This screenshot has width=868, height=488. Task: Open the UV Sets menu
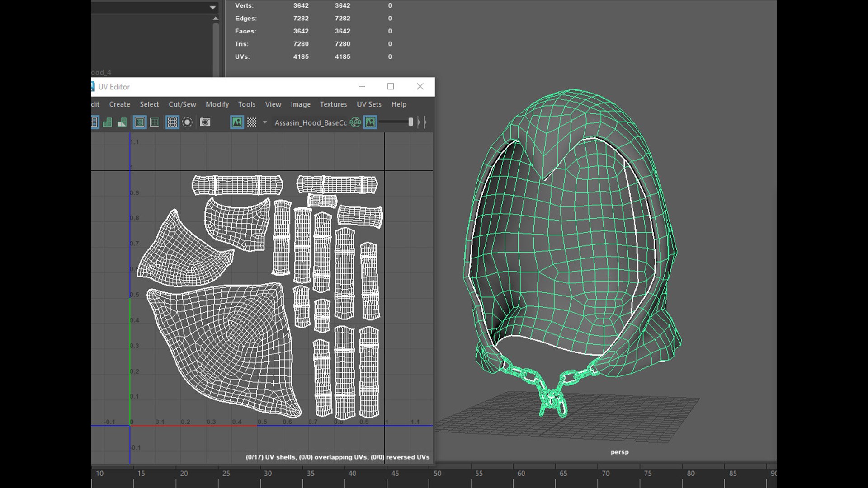pyautogui.click(x=369, y=104)
